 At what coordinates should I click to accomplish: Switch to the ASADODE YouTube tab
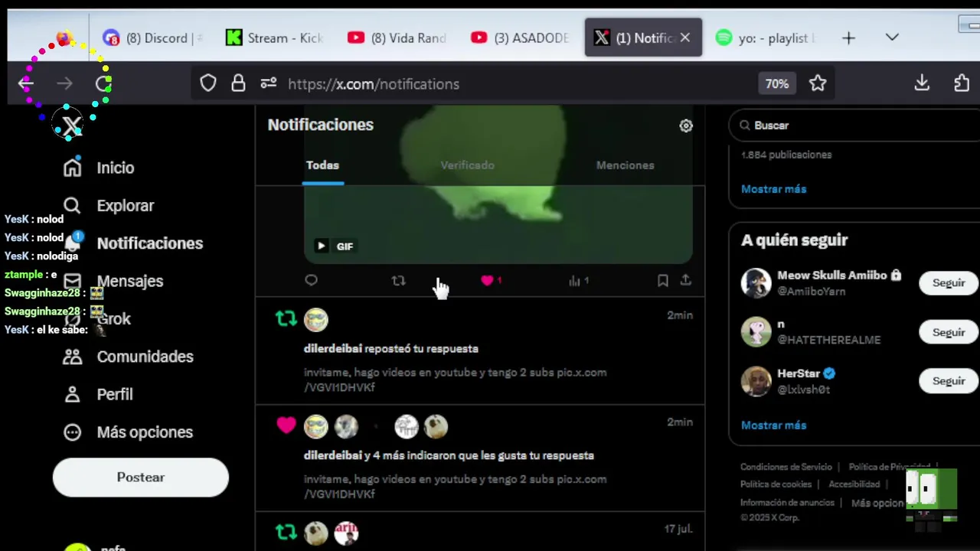[520, 37]
